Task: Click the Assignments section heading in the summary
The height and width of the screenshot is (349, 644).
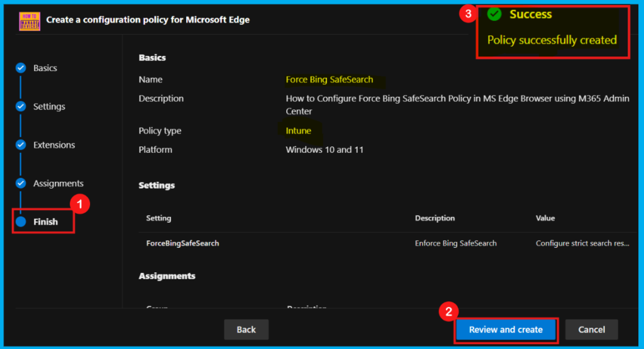Action: (x=167, y=276)
